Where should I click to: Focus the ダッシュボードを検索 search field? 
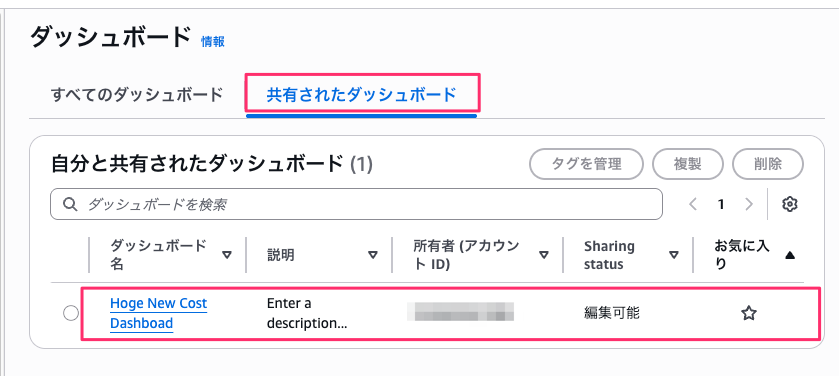pos(356,204)
